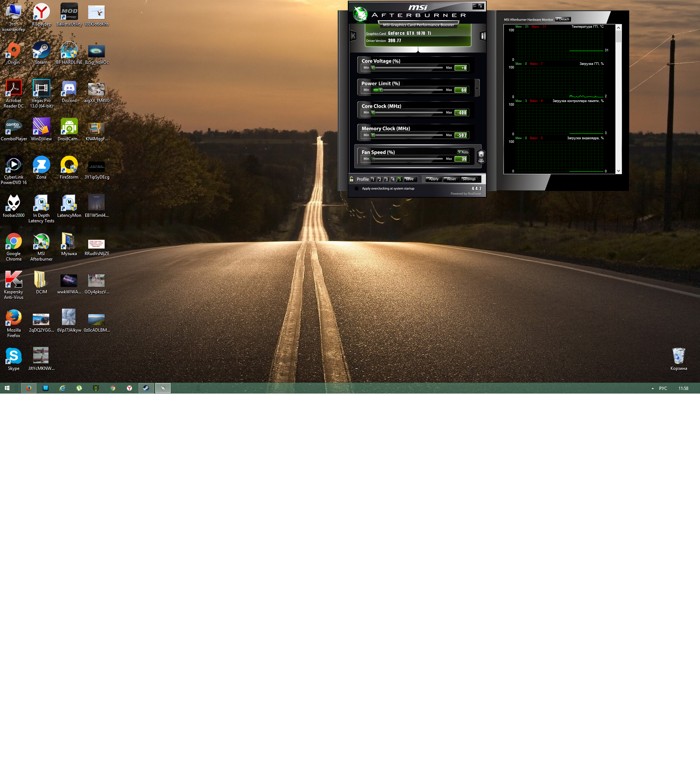Toggle Detach on the hardware monitor
The height and width of the screenshot is (758, 700).
pyautogui.click(x=563, y=19)
